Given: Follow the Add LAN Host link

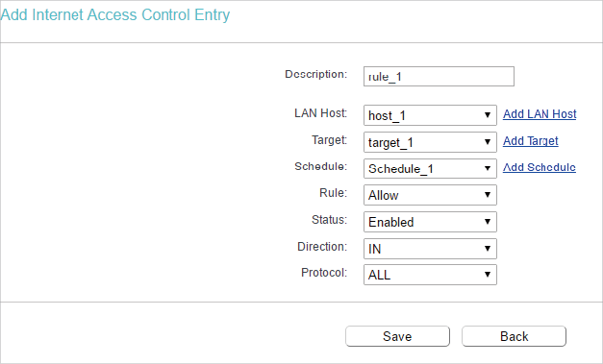Looking at the screenshot, I should point(540,114).
